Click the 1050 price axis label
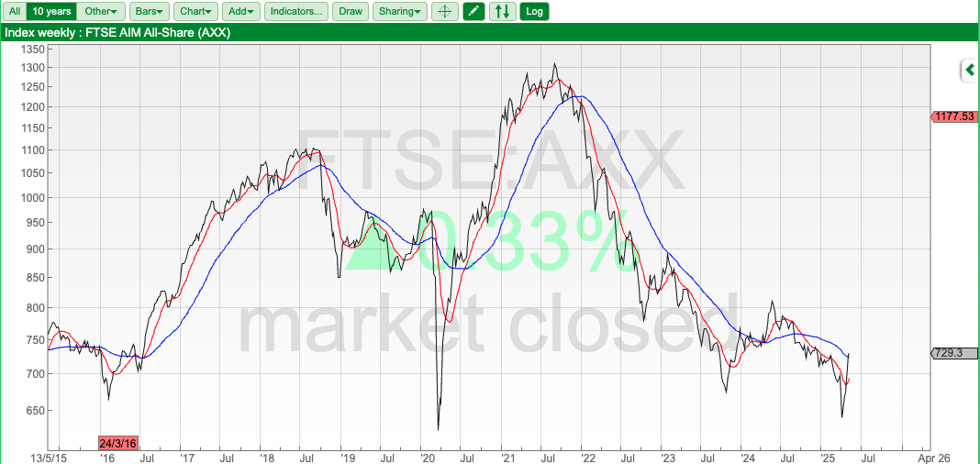 31,173
